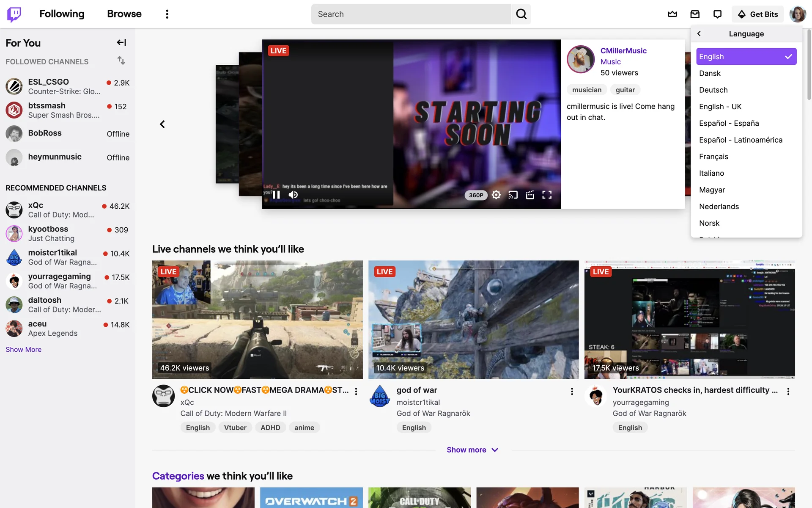Open the Whispers chat bubble icon
This screenshot has width=812, height=508.
pyautogui.click(x=717, y=14)
